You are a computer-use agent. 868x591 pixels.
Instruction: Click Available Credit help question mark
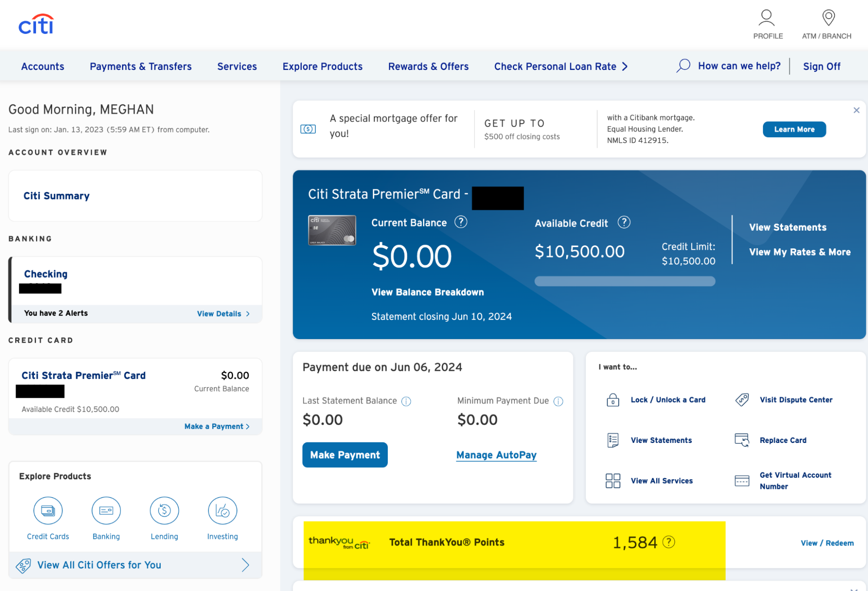[x=624, y=223]
